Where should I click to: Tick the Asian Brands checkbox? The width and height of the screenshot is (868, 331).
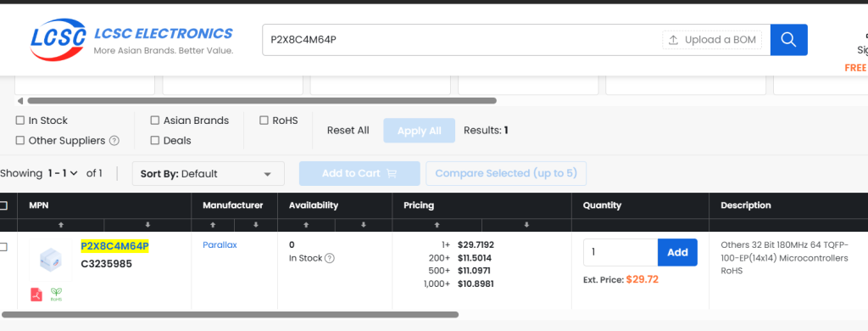click(155, 121)
